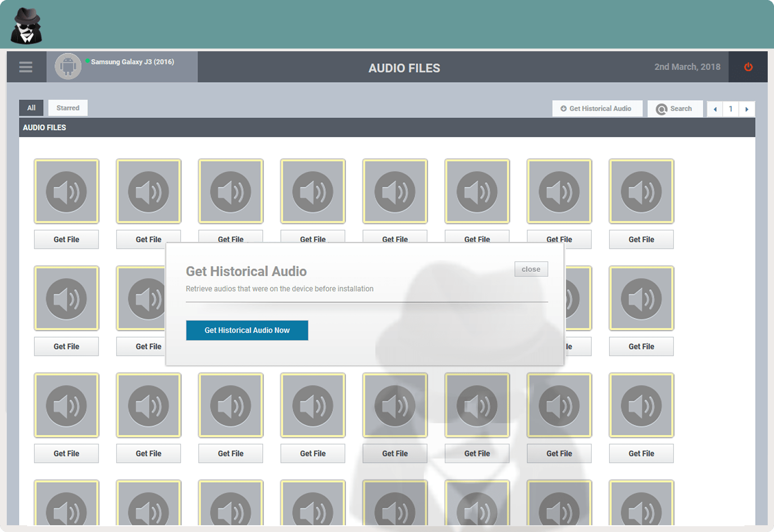The height and width of the screenshot is (532, 774).
Task: Toggle the device online status indicator
Action: (88, 61)
